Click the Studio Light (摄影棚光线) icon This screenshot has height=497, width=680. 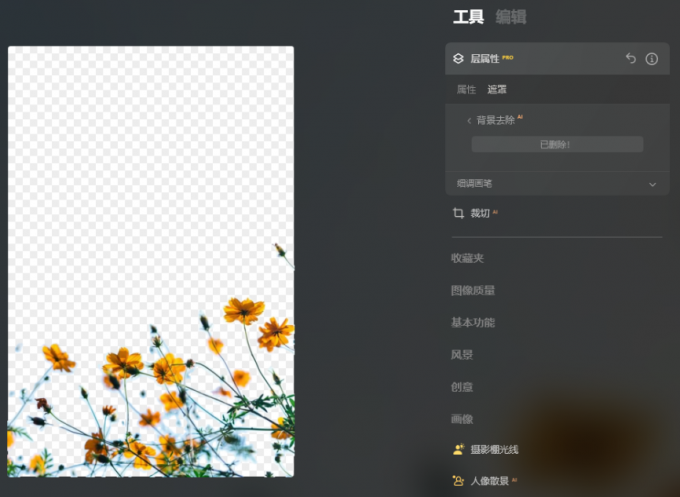click(x=458, y=450)
